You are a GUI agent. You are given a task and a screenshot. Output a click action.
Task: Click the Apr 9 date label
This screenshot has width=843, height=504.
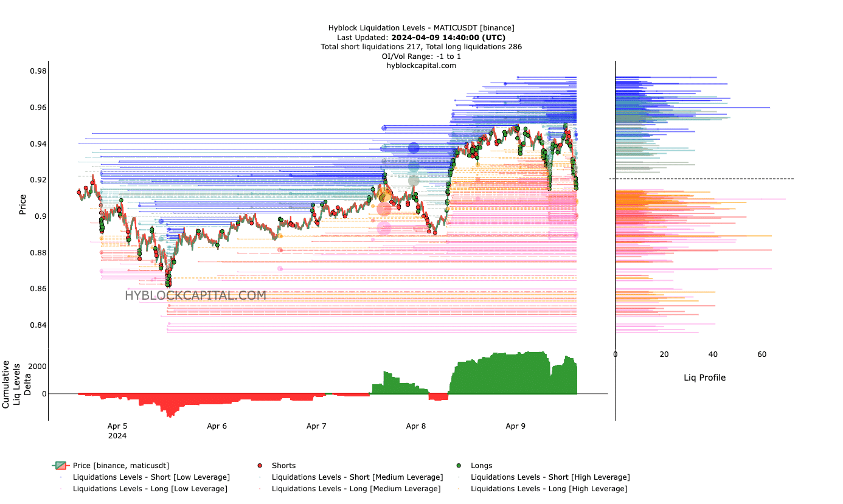(x=516, y=426)
